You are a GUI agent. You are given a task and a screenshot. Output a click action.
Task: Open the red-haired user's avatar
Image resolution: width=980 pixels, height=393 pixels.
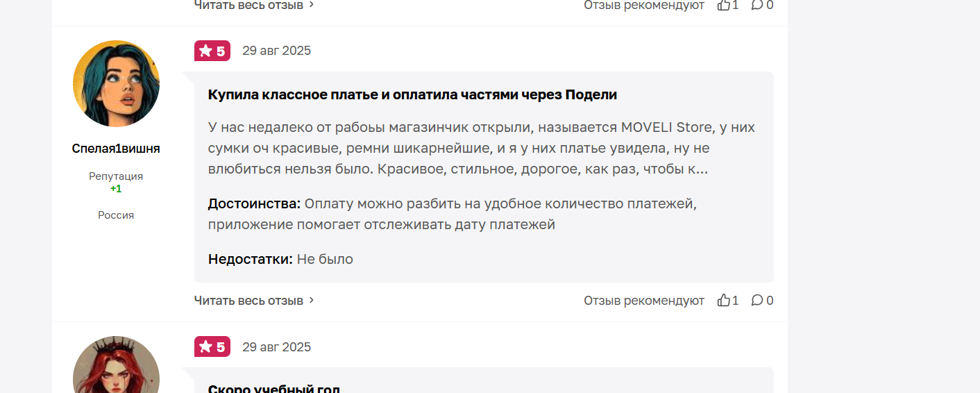pos(116,365)
